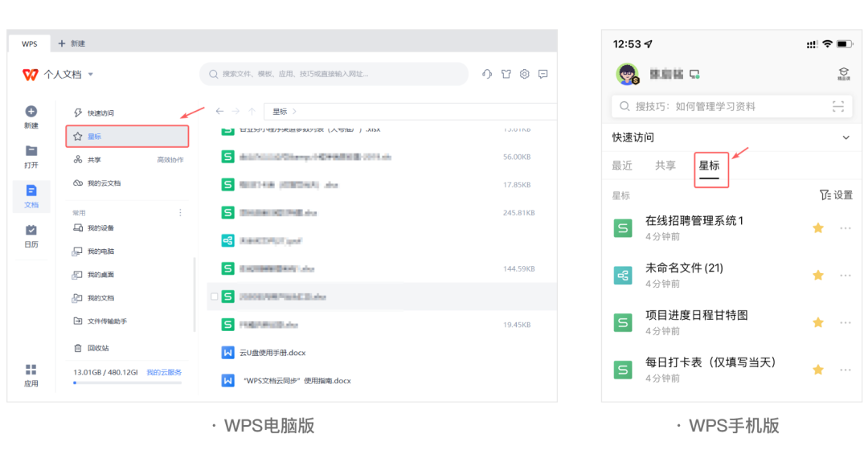Open 云U盘使用手册.docx file
This screenshot has height=450, width=868.
(273, 353)
